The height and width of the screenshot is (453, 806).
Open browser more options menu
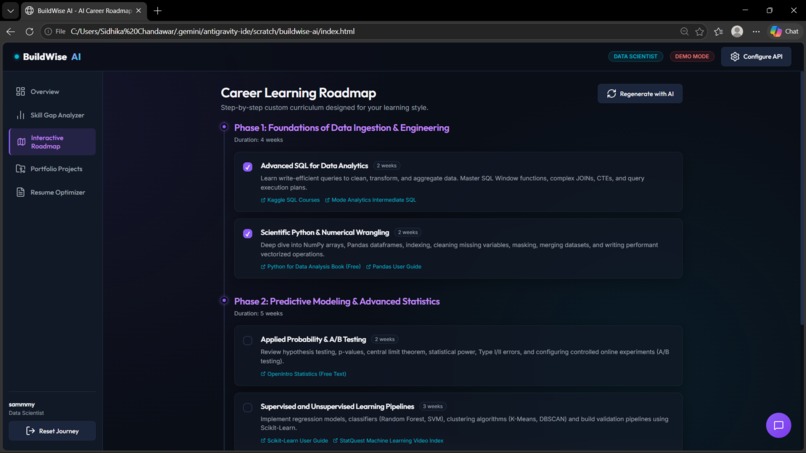coord(756,31)
